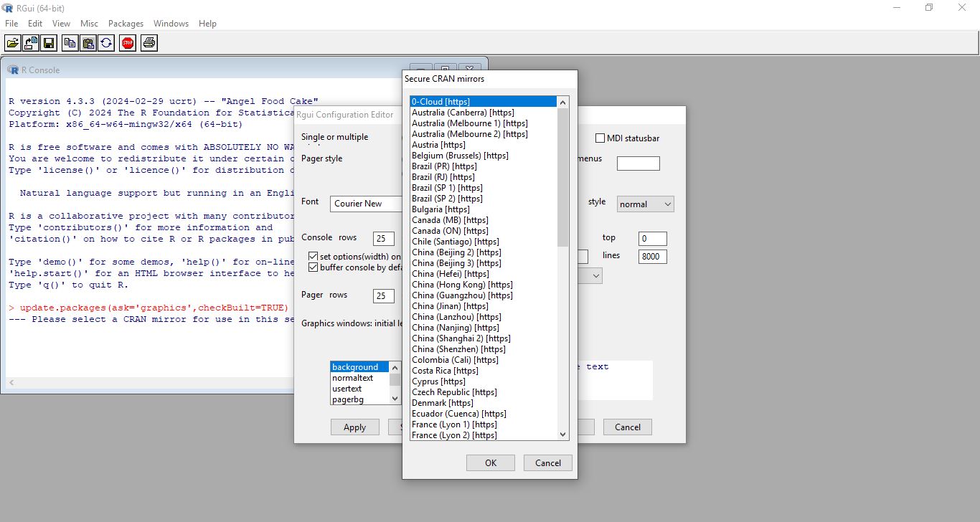The height and width of the screenshot is (522, 980).
Task: Click the Save workspace floppy disk icon
Action: pyautogui.click(x=49, y=43)
